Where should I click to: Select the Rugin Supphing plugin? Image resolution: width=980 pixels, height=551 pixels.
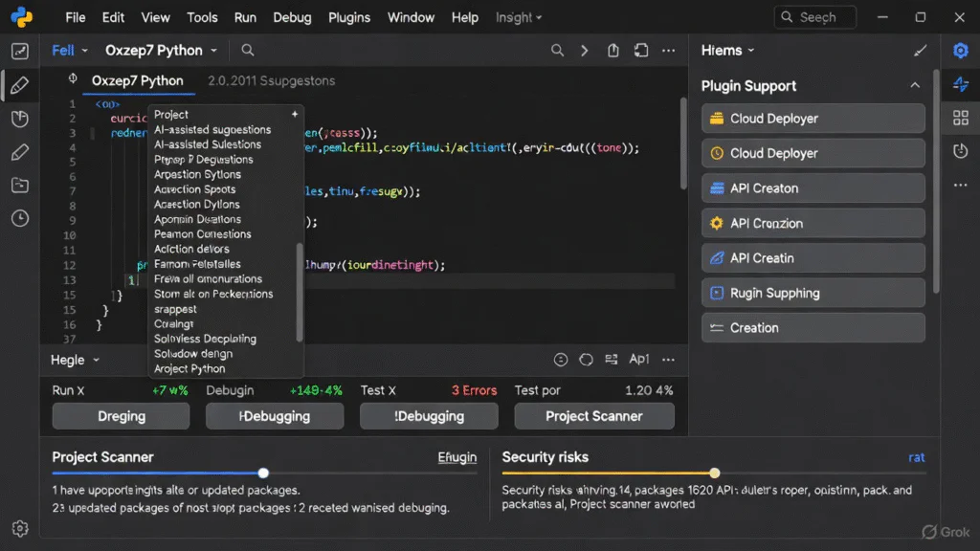tap(813, 293)
